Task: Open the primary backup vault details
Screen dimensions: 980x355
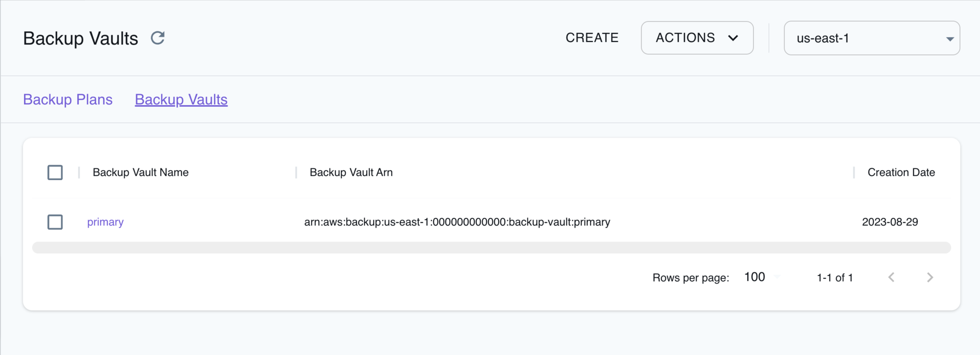Action: point(105,222)
